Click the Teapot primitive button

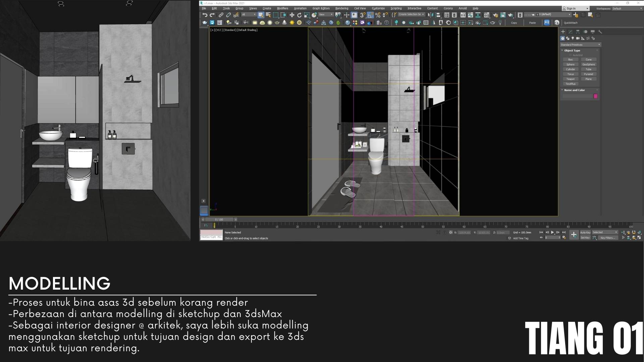click(570, 79)
